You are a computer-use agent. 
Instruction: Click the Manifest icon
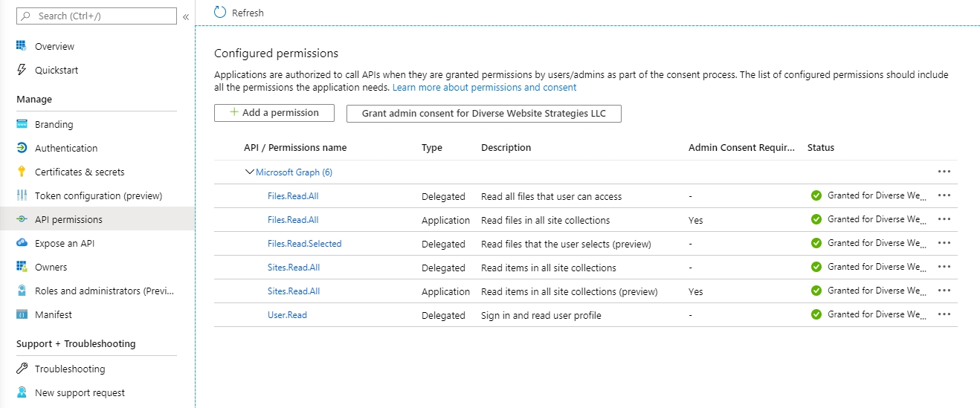[22, 314]
